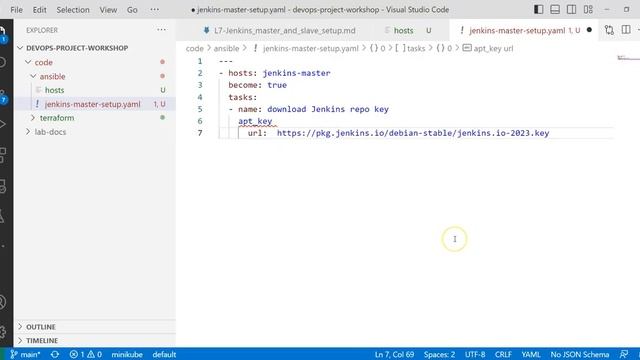Click the 'apt_key url' breadcrumb segment
The width and height of the screenshot is (640, 360).
(493, 48)
